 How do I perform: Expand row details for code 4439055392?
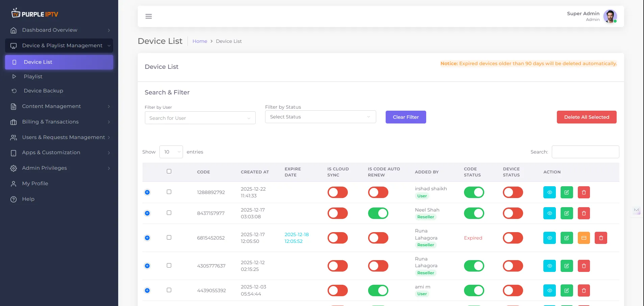click(147, 290)
